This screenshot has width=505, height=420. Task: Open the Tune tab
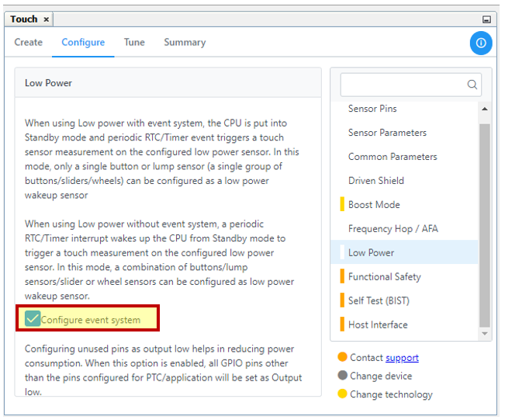[x=134, y=43]
